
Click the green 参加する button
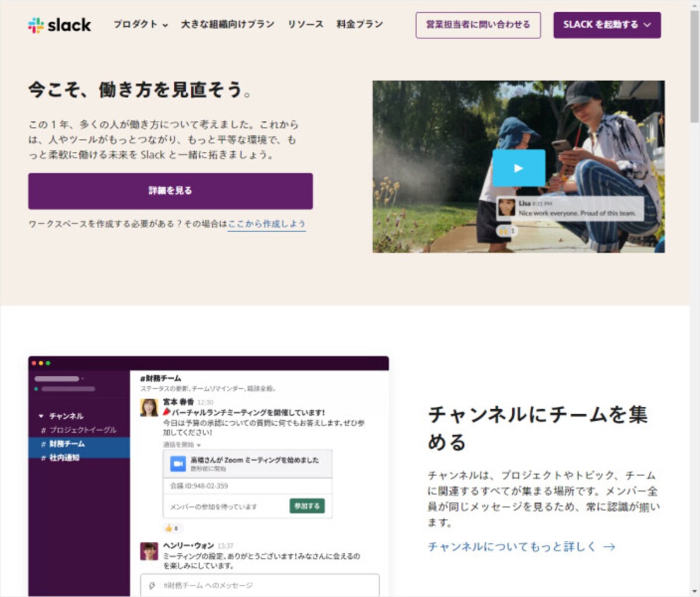tap(307, 506)
